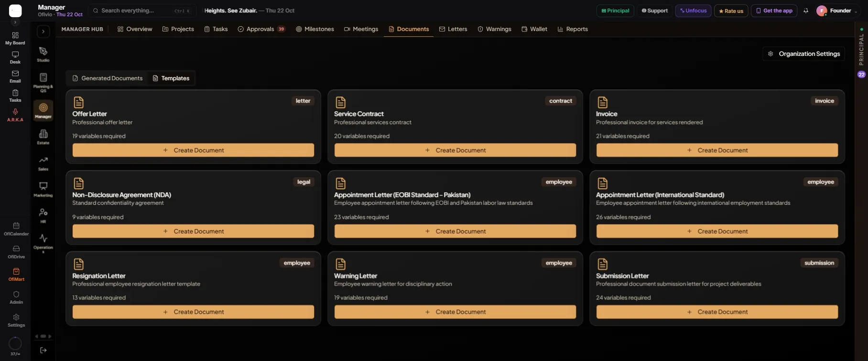This screenshot has width=868, height=361.
Task: Create Document for Non-Disclosure Agreement
Action: 193,231
